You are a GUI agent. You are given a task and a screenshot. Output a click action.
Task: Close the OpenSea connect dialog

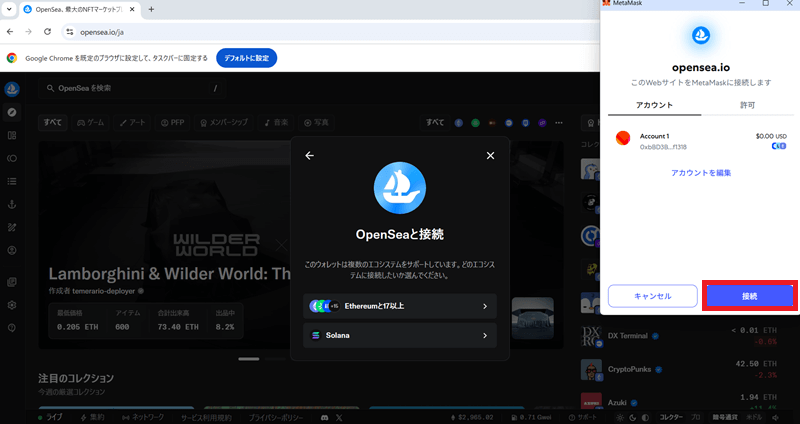pos(490,156)
